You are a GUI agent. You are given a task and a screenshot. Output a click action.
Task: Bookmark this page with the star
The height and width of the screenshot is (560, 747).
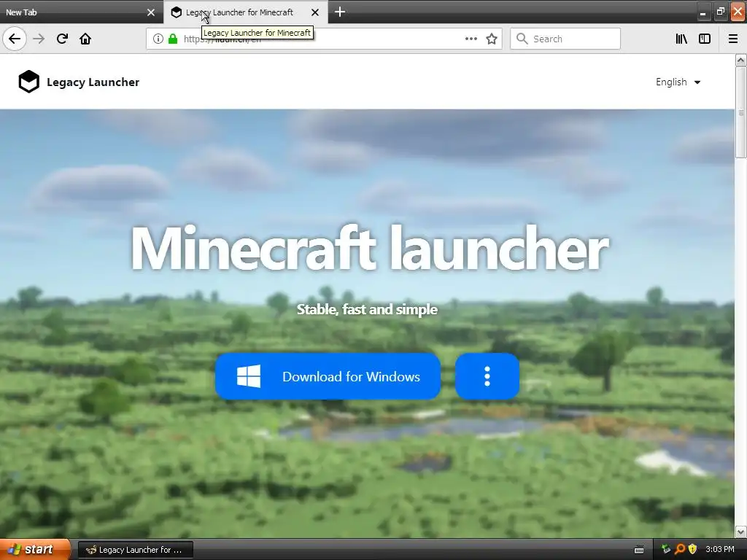[x=492, y=39]
